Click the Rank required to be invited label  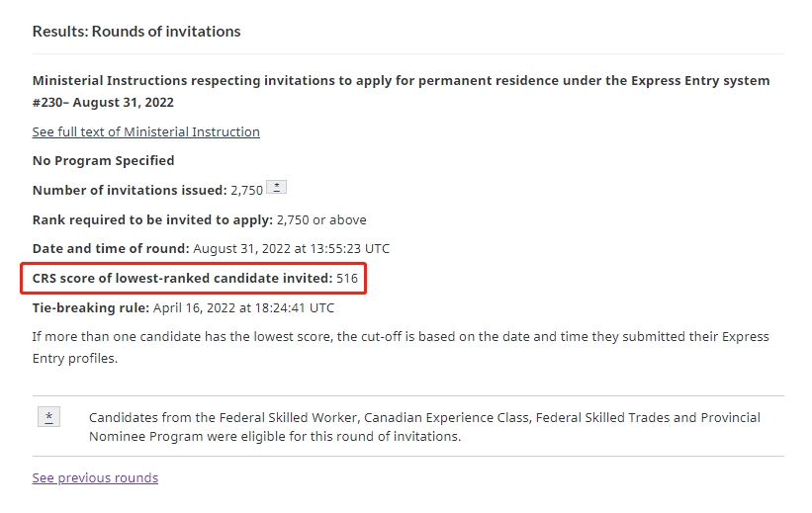click(x=152, y=219)
